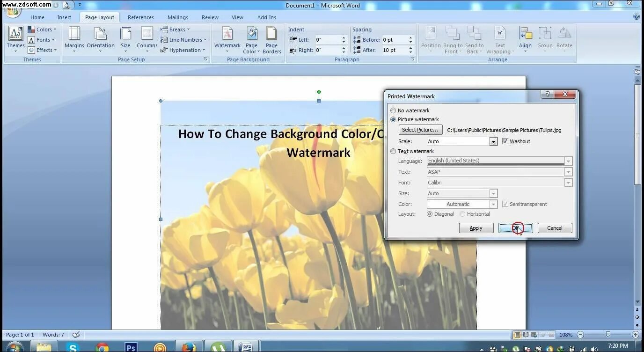The width and height of the screenshot is (644, 352).
Task: Open the Fonts theme dropdown
Action: (x=41, y=40)
